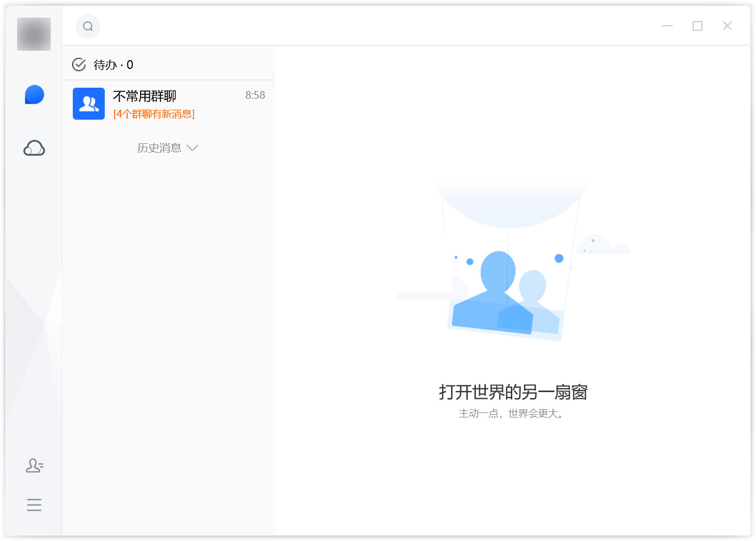The width and height of the screenshot is (756, 541).
Task: Minimize the chat window
Action: (667, 26)
